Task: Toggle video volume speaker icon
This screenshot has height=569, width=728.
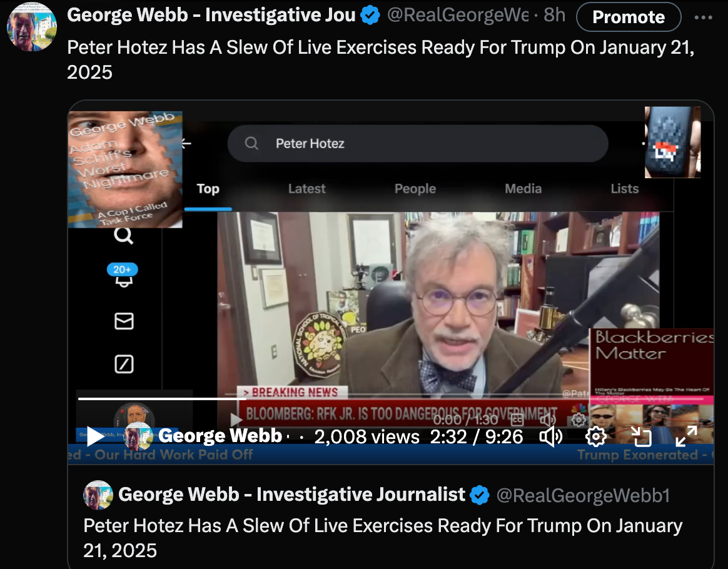Action: (x=550, y=436)
